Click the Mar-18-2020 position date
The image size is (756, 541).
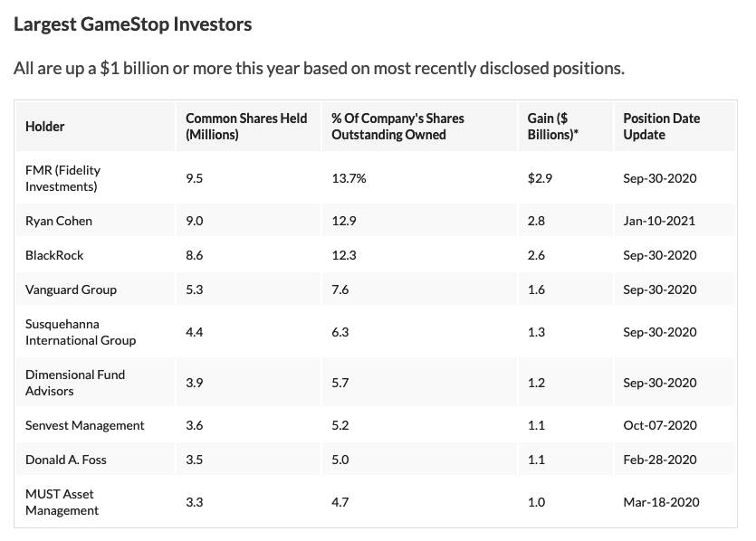tap(661, 502)
